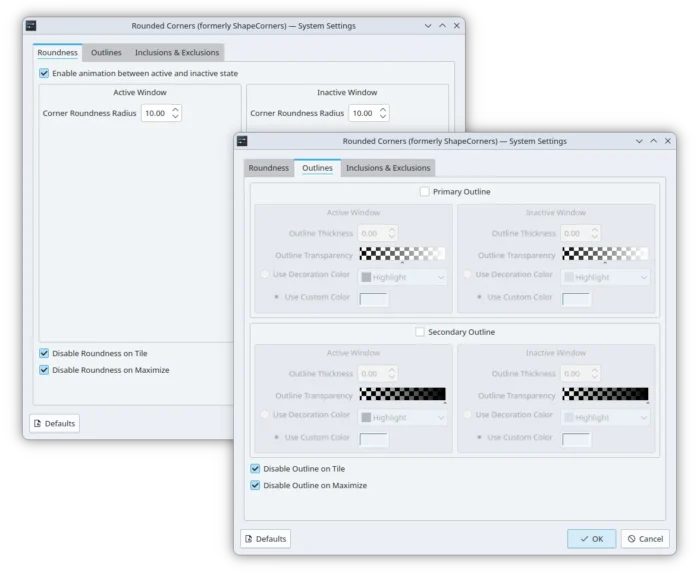This screenshot has width=700, height=572.
Task: Click OK to apply settings
Action: (592, 539)
